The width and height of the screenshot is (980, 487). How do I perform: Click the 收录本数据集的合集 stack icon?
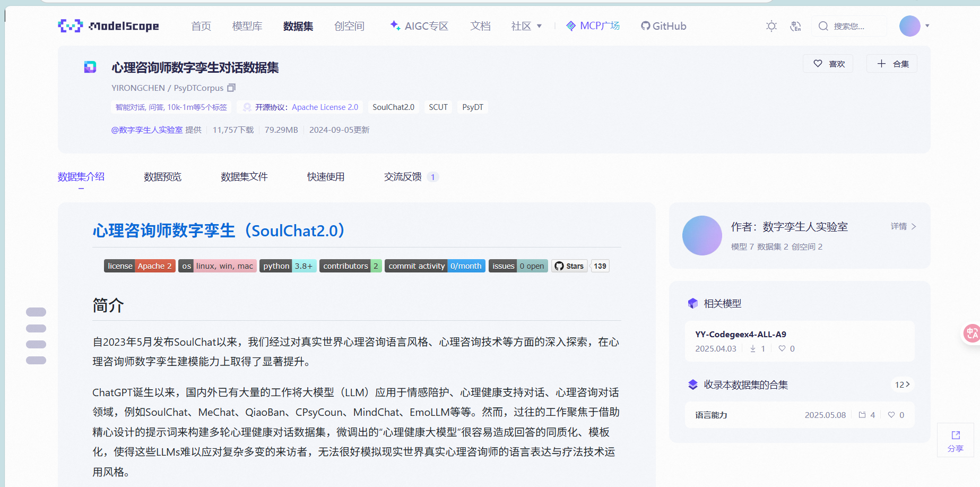692,385
